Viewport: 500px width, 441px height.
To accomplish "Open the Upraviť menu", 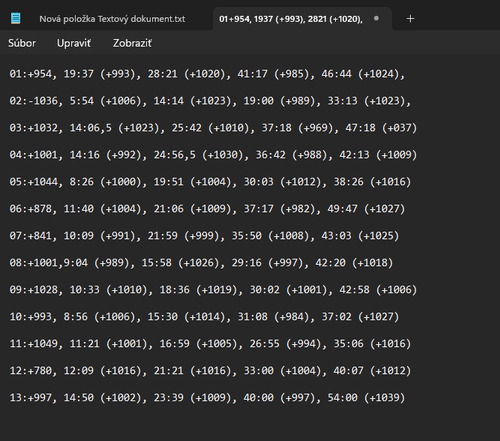I will click(74, 43).
